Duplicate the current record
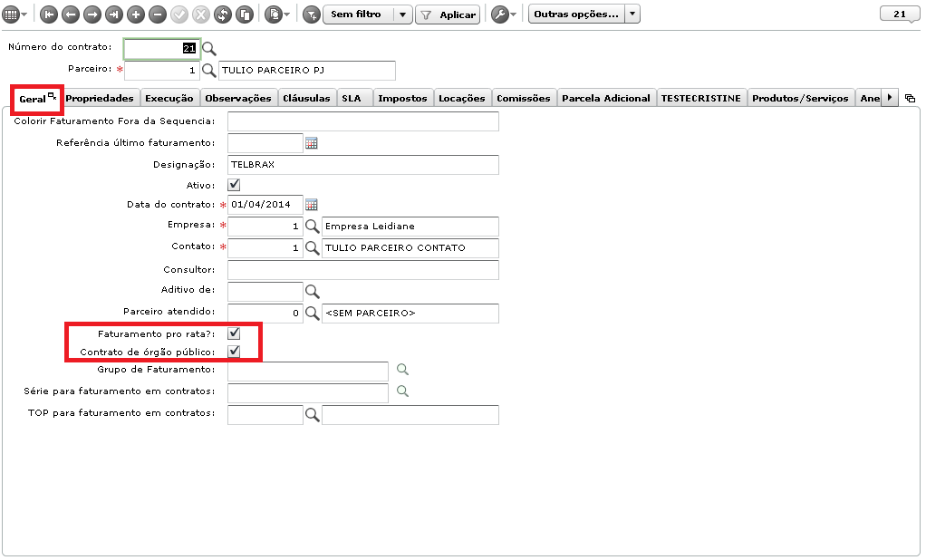The height and width of the screenshot is (560, 926). [245, 14]
